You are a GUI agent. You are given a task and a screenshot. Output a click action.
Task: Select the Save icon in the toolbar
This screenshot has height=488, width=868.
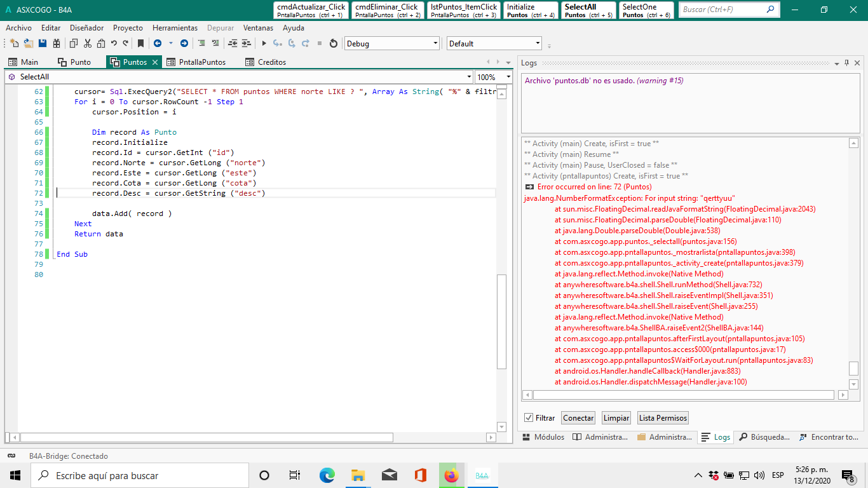click(42, 43)
